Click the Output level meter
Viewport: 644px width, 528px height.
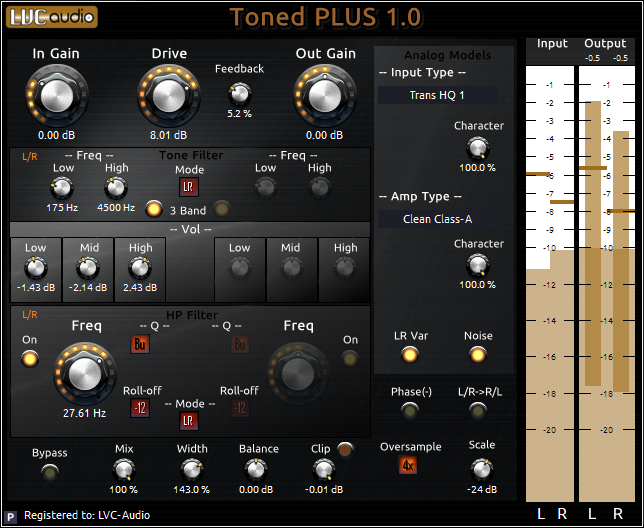coord(607,283)
